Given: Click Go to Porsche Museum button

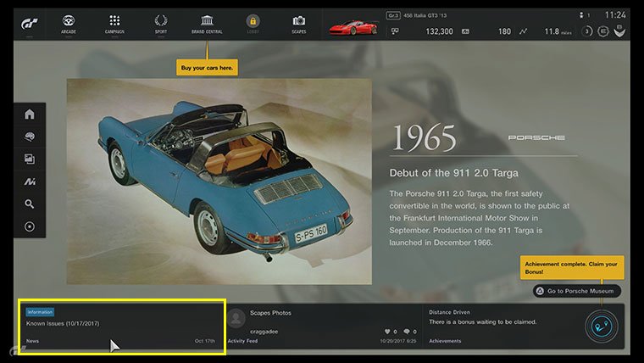Looking at the screenshot, I should click(x=577, y=291).
